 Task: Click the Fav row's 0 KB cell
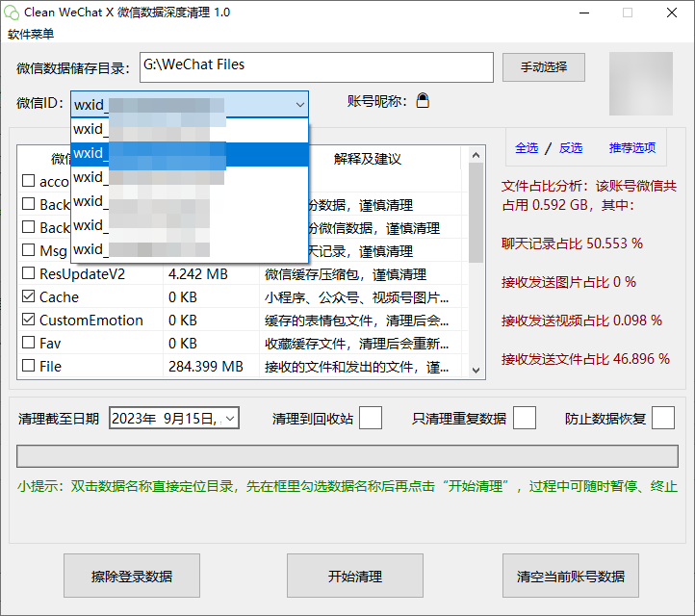pos(183,344)
